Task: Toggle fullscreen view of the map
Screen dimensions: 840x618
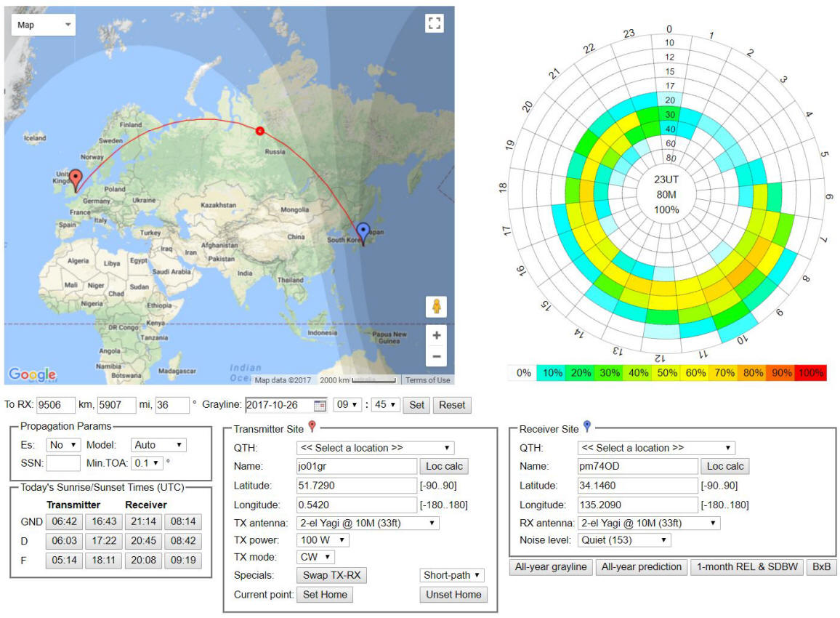Action: pos(434,23)
